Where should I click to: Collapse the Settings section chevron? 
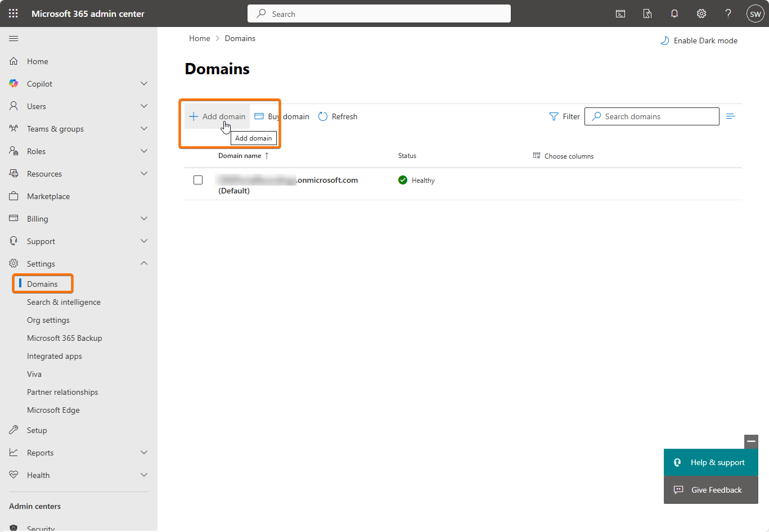[x=144, y=263]
